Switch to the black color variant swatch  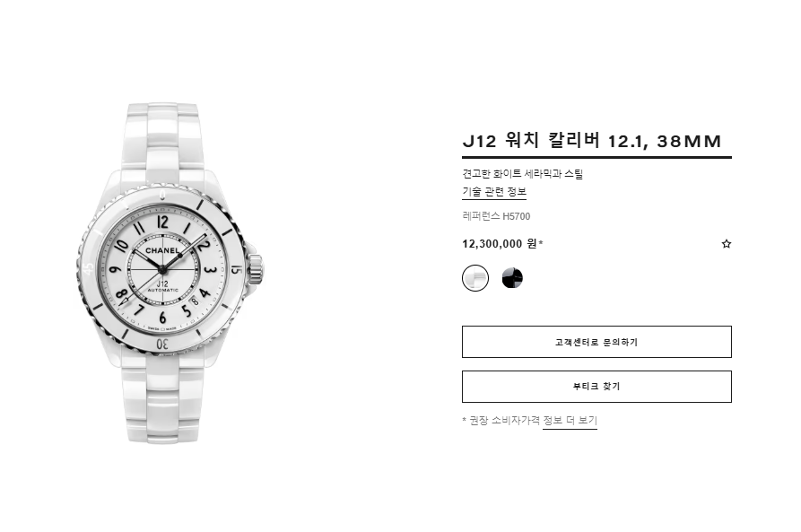[512, 278]
